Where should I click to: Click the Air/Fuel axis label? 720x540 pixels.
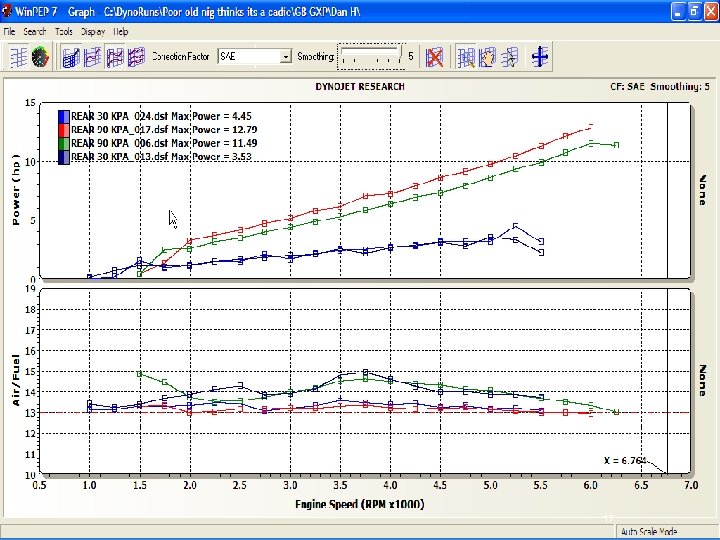tap(16, 380)
